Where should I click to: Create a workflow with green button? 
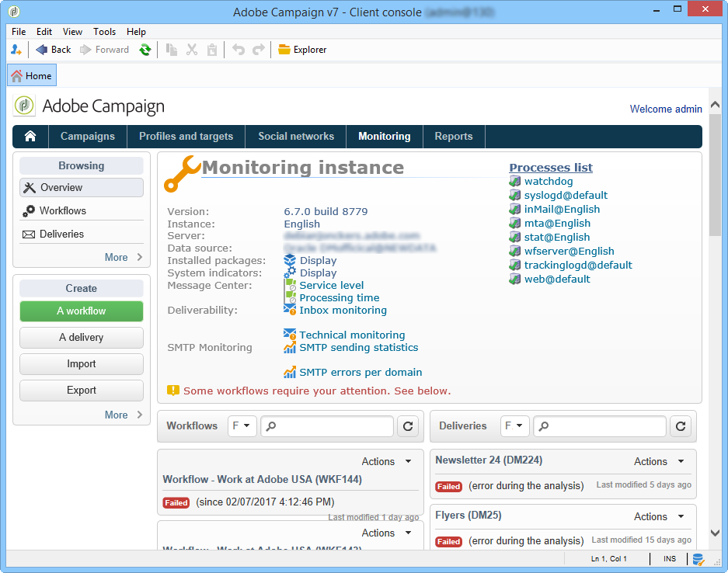pos(82,311)
